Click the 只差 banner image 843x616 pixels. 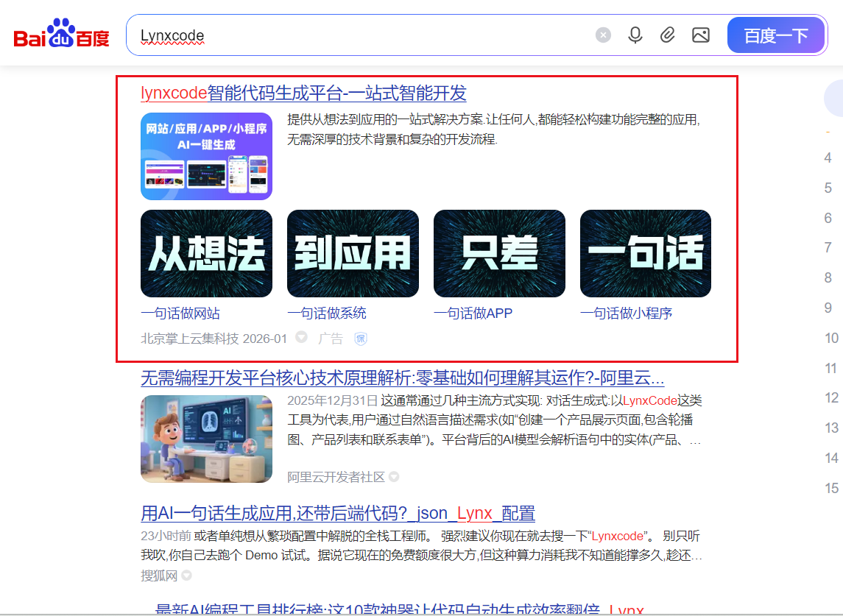[499, 253]
